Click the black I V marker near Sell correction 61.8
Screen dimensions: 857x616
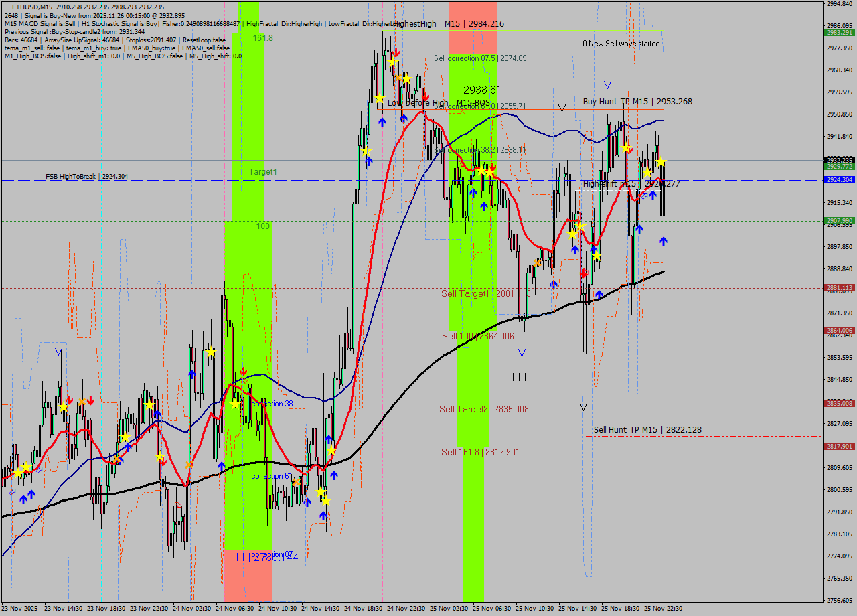560,108
